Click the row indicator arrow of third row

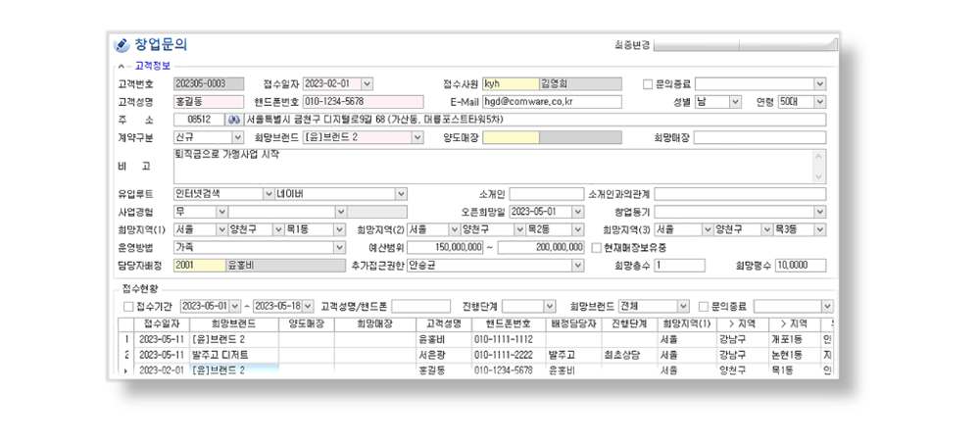point(126,371)
